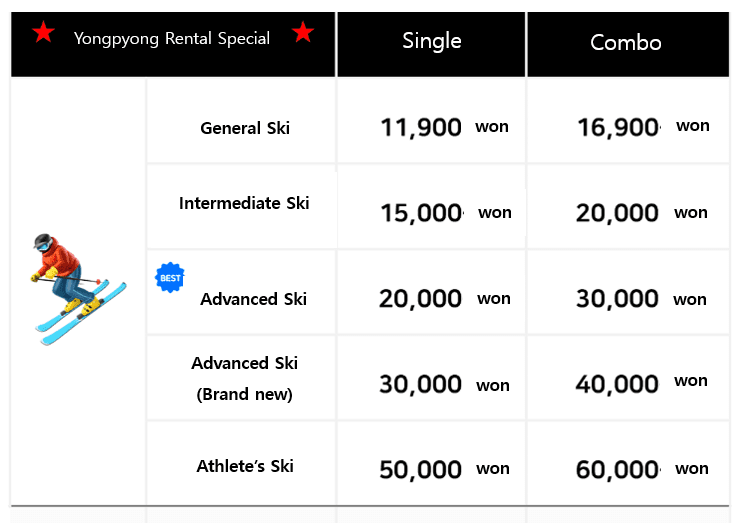
Task: Choose Advanced Ski (Brand new) label
Action: click(245, 378)
